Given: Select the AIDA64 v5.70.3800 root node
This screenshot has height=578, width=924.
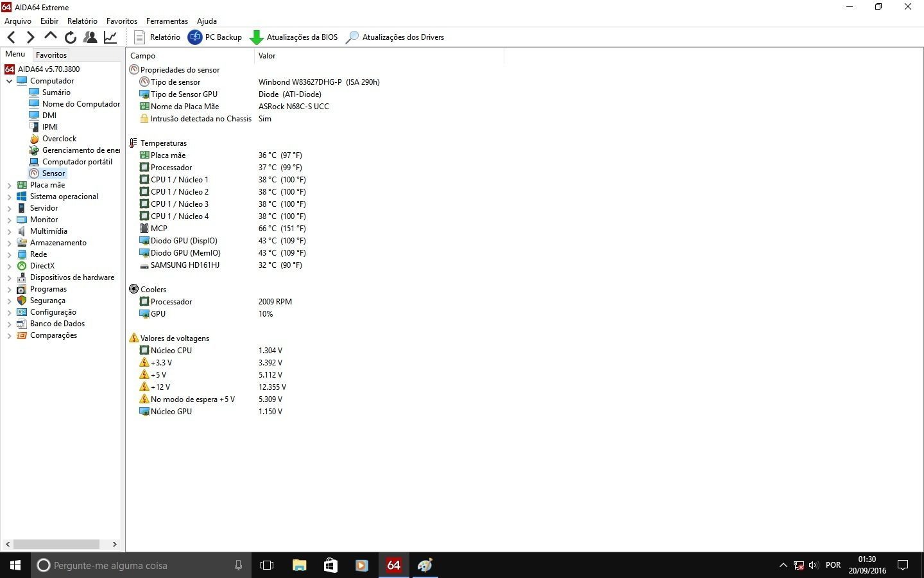Looking at the screenshot, I should click(x=48, y=69).
